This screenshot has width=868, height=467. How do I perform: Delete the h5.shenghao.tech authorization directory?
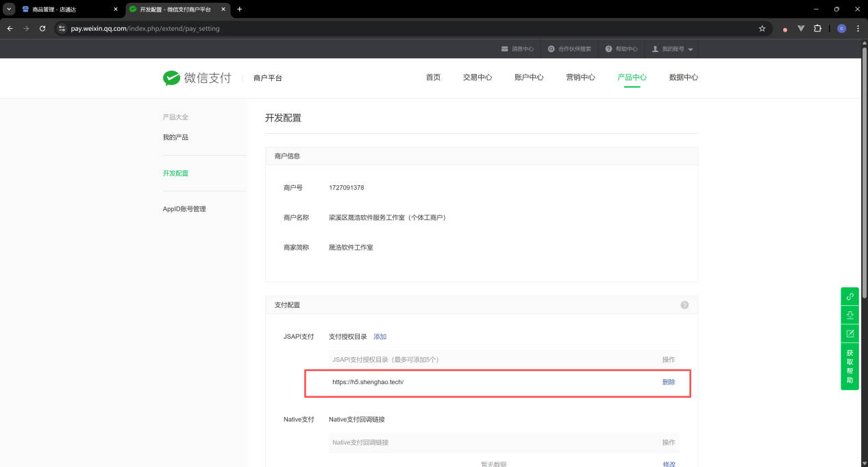(x=668, y=383)
